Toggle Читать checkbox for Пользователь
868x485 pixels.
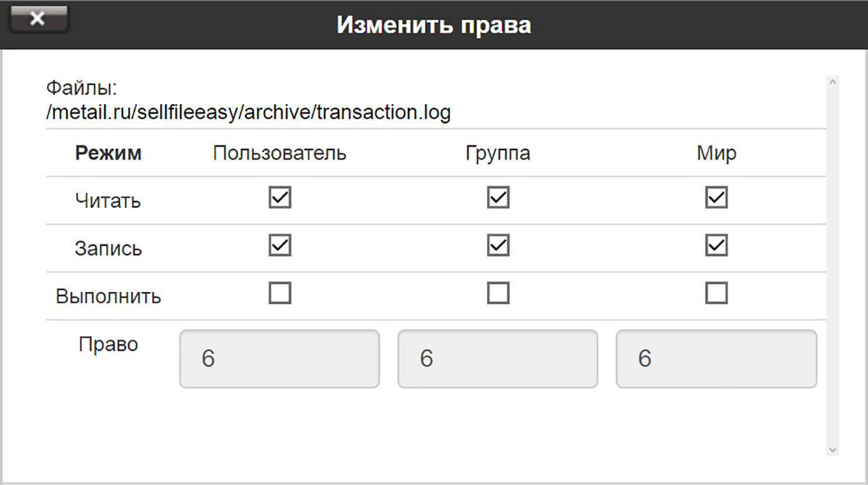click(x=280, y=198)
